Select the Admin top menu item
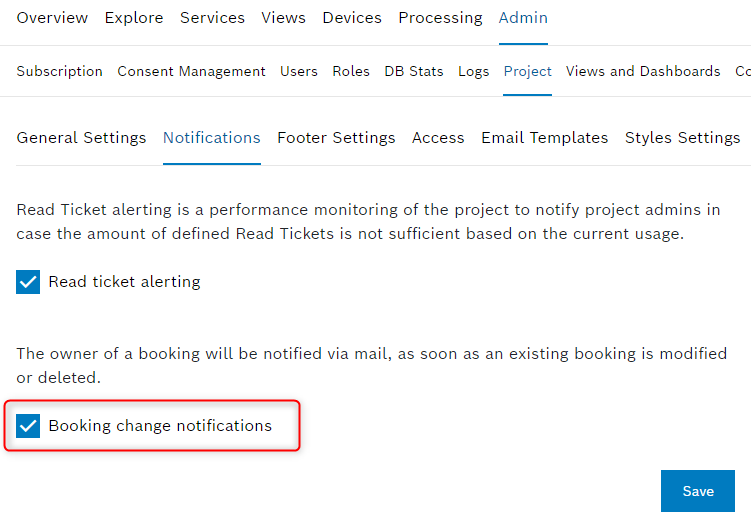This screenshot has width=751, height=522. [x=523, y=18]
